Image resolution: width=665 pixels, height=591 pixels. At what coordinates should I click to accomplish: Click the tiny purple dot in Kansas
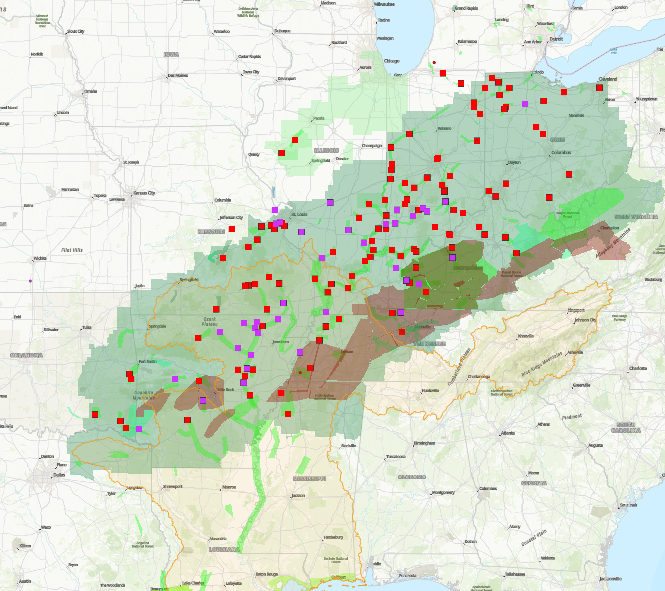pos(32,281)
